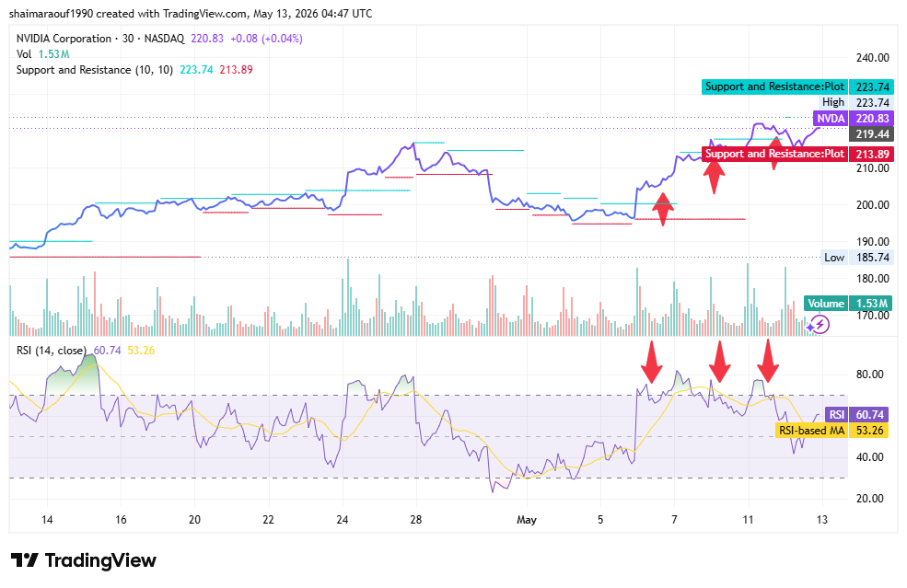Click the red Support and Resistance:Plot 213.89 label
The height and width of the screenshot is (588, 907).
coord(797,154)
